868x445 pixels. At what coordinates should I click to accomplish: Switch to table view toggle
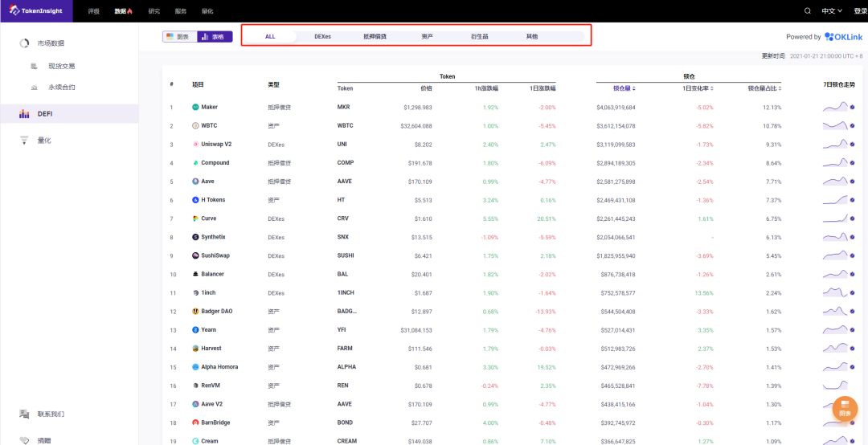pyautogui.click(x=215, y=36)
